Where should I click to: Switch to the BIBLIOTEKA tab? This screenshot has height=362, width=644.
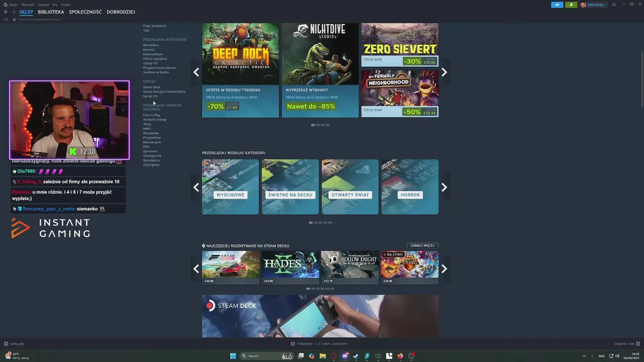pyautogui.click(x=51, y=12)
